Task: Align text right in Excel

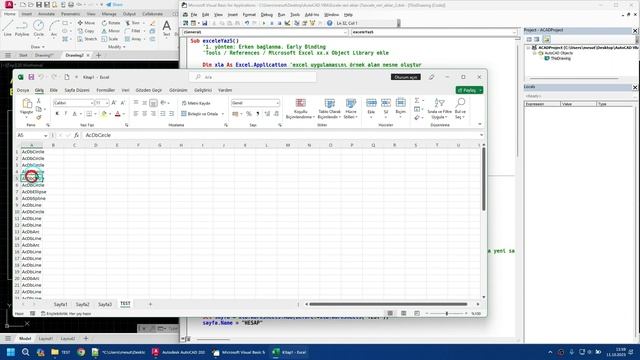Action: (153, 114)
